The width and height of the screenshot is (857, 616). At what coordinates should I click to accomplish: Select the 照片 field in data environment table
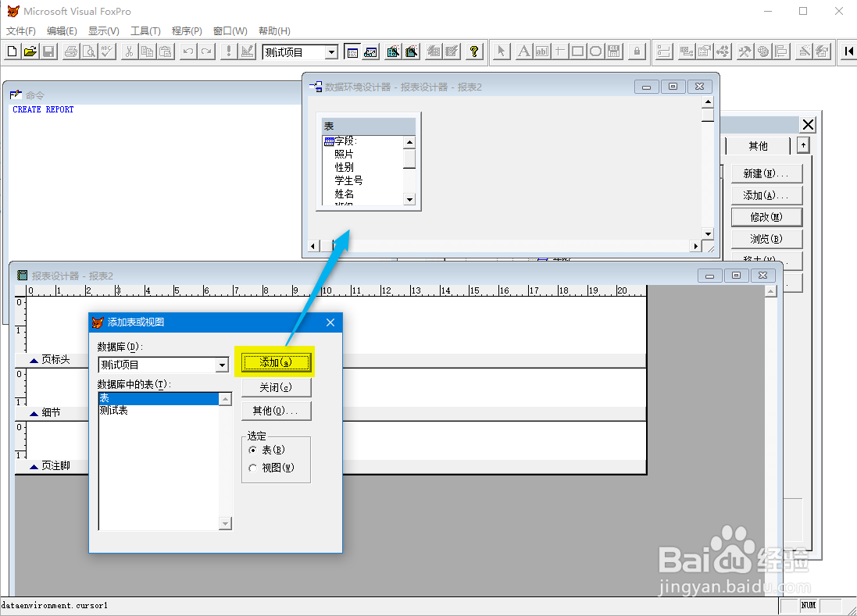point(344,154)
